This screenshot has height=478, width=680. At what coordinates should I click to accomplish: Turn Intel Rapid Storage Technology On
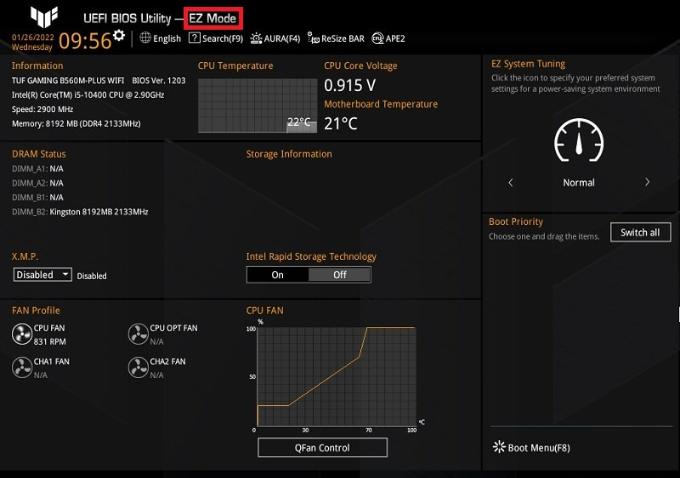pyautogui.click(x=278, y=275)
